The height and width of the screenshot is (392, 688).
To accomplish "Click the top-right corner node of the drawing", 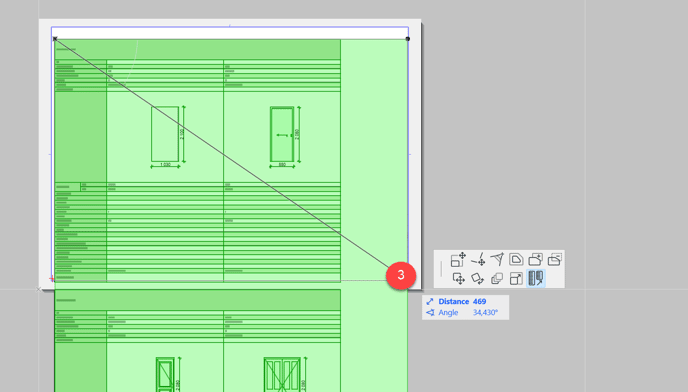I will (408, 39).
